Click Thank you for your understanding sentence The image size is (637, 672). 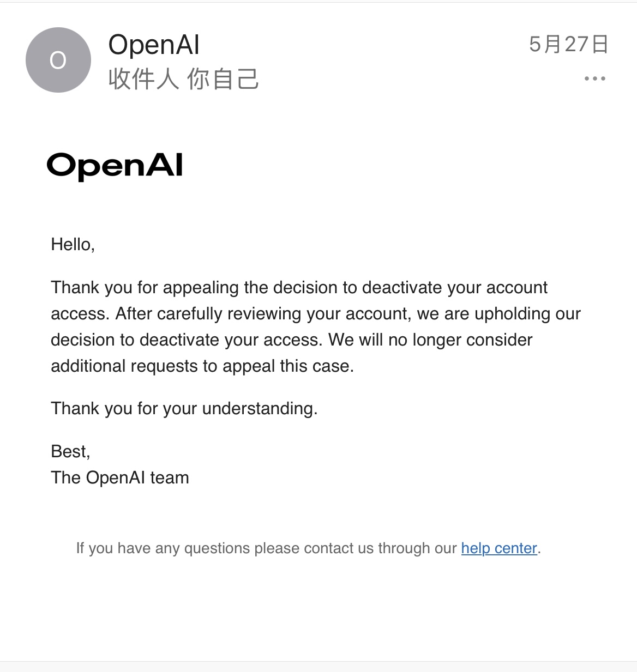click(x=184, y=408)
